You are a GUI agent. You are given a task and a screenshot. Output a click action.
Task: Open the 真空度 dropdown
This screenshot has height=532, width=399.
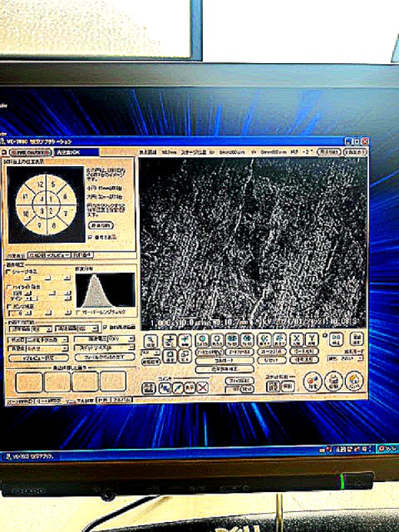tap(47, 348)
